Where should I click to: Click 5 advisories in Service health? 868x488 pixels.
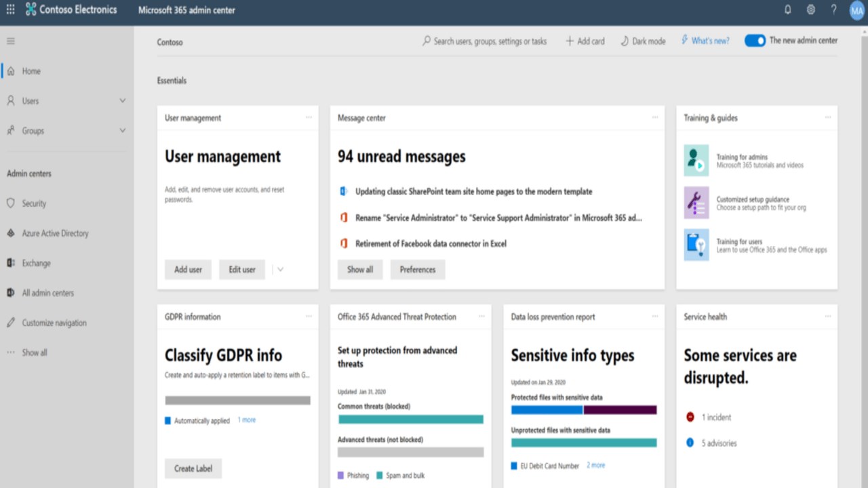[x=719, y=443]
